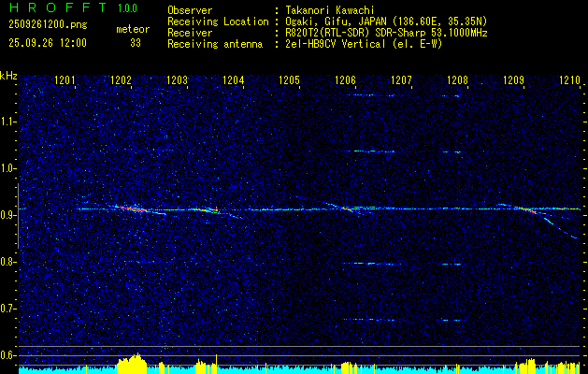Click the receiving location Ogaki, Gifu text
The width and height of the screenshot is (588, 374).
[x=323, y=22]
